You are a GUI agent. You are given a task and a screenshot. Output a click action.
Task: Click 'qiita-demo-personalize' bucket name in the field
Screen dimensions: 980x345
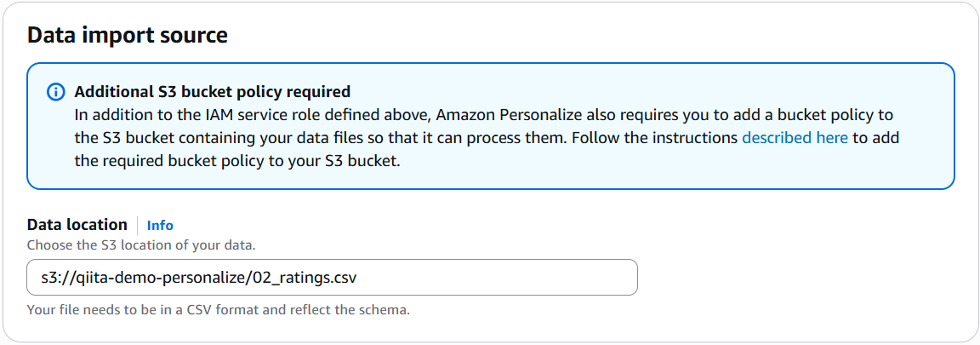[171, 277]
